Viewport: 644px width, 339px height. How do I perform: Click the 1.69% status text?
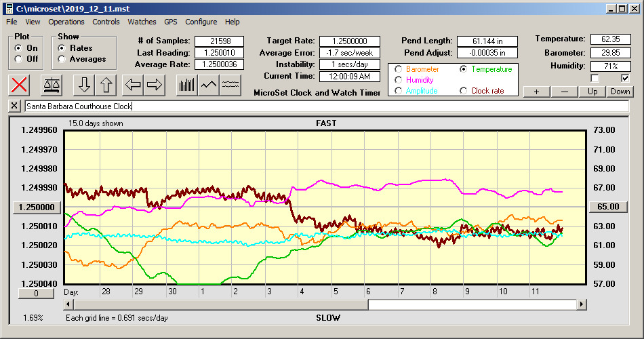click(x=33, y=317)
